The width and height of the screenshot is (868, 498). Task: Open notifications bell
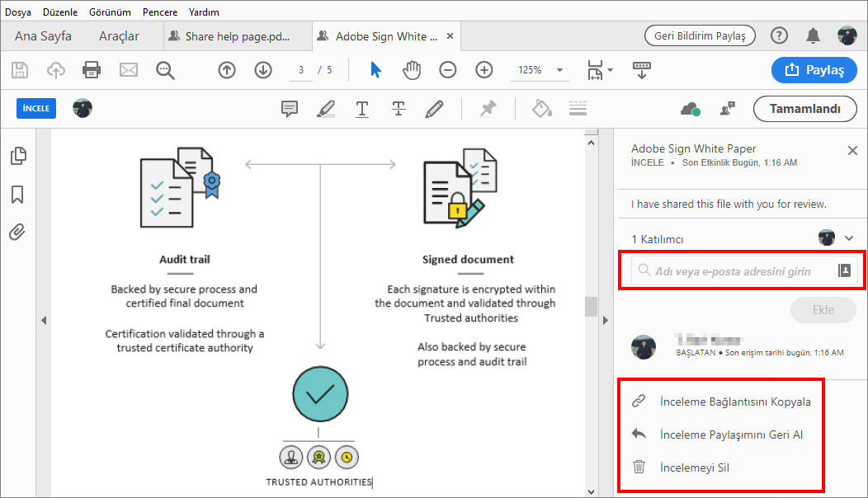813,36
